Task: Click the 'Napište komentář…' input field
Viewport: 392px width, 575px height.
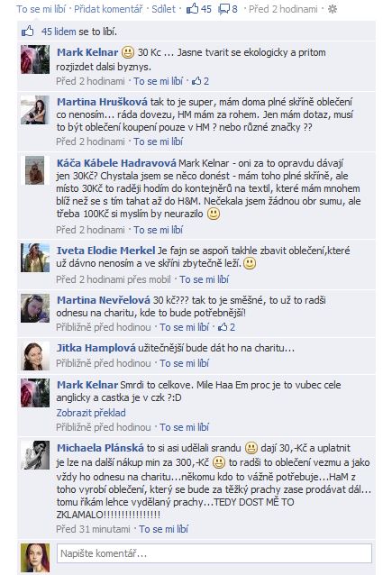Action: [x=214, y=553]
